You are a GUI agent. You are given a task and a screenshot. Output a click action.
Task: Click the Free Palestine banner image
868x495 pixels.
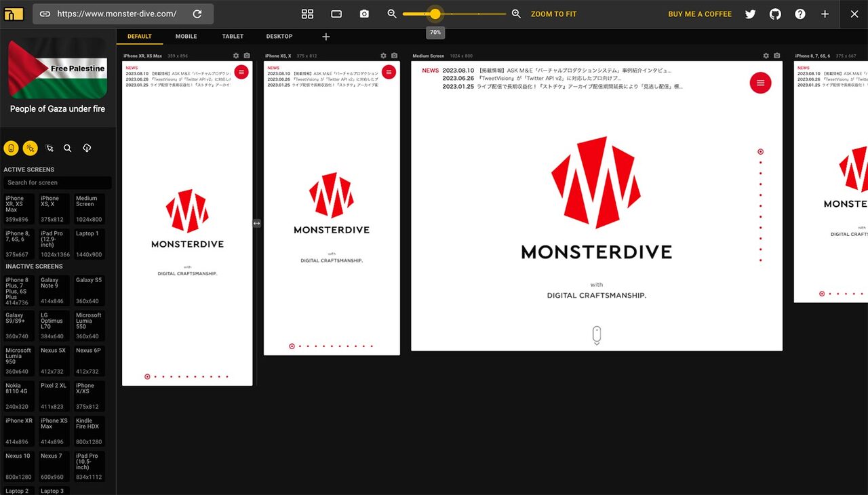pyautogui.click(x=58, y=68)
